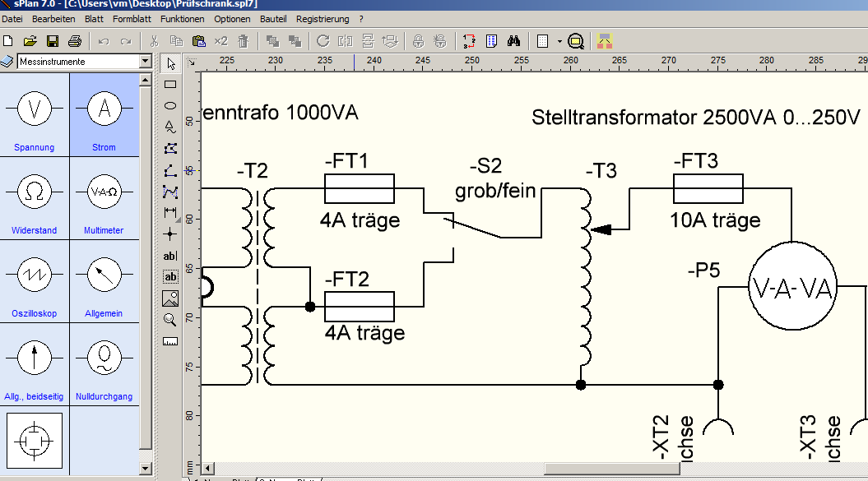Open the grid options dropdown arrow
This screenshot has width=868, height=481.
click(x=559, y=41)
